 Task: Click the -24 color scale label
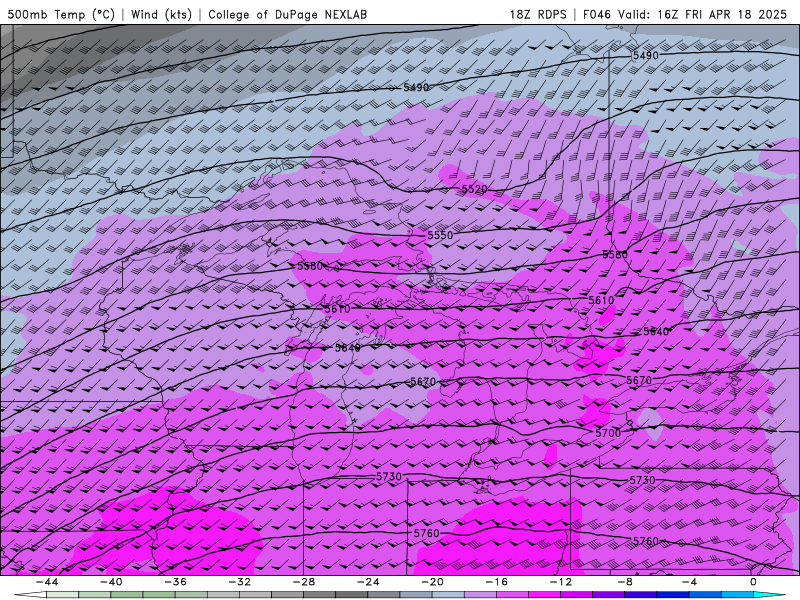tap(368, 582)
